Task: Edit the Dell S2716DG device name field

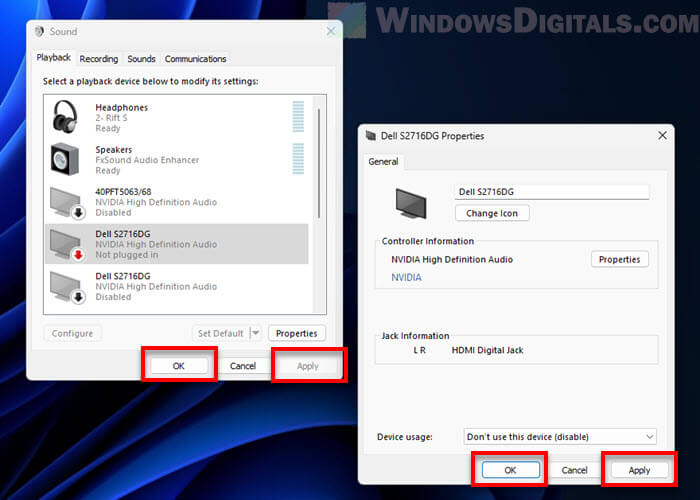Action: (552, 192)
